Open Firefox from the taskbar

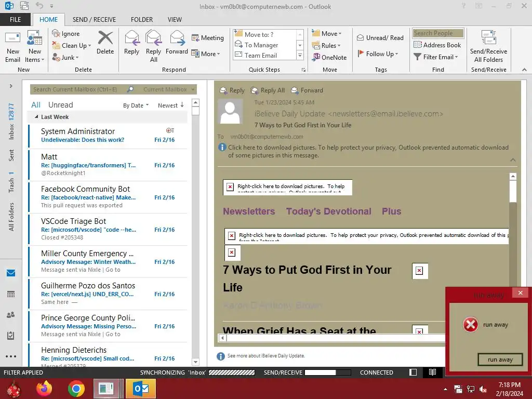[x=45, y=389]
